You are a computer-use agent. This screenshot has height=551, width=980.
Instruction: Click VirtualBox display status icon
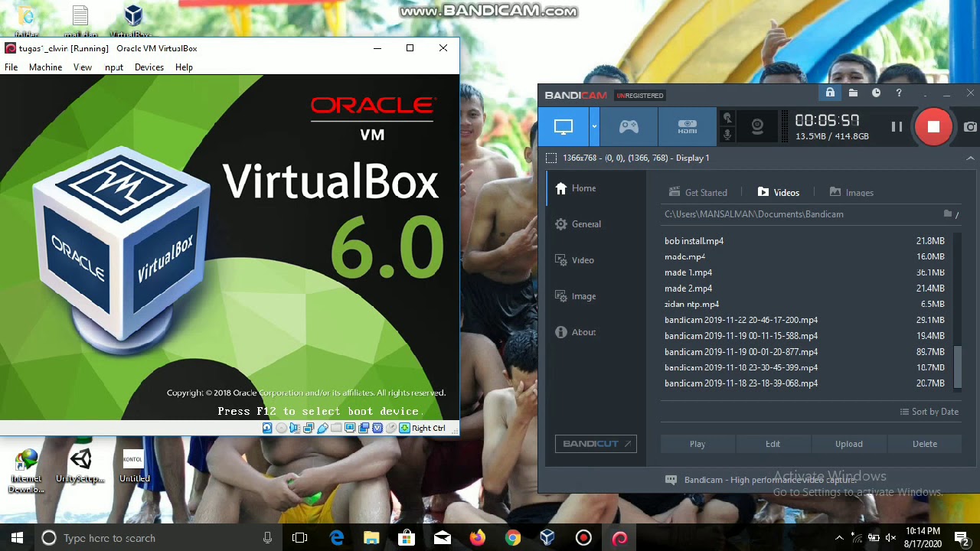(350, 428)
